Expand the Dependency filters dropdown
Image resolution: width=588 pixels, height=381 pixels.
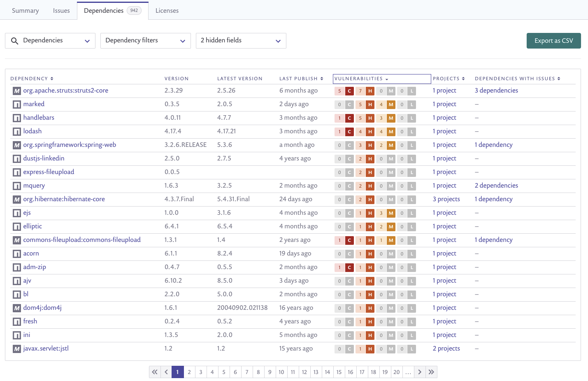click(x=146, y=41)
